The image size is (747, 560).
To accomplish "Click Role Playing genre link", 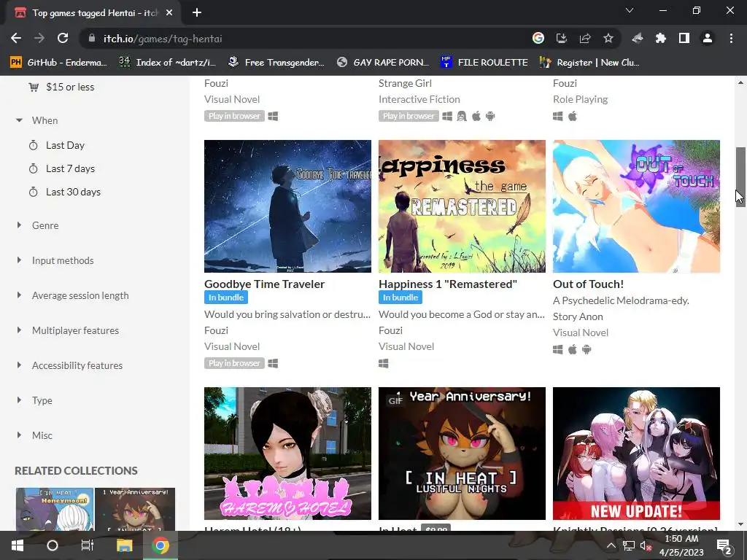I will click(x=580, y=99).
